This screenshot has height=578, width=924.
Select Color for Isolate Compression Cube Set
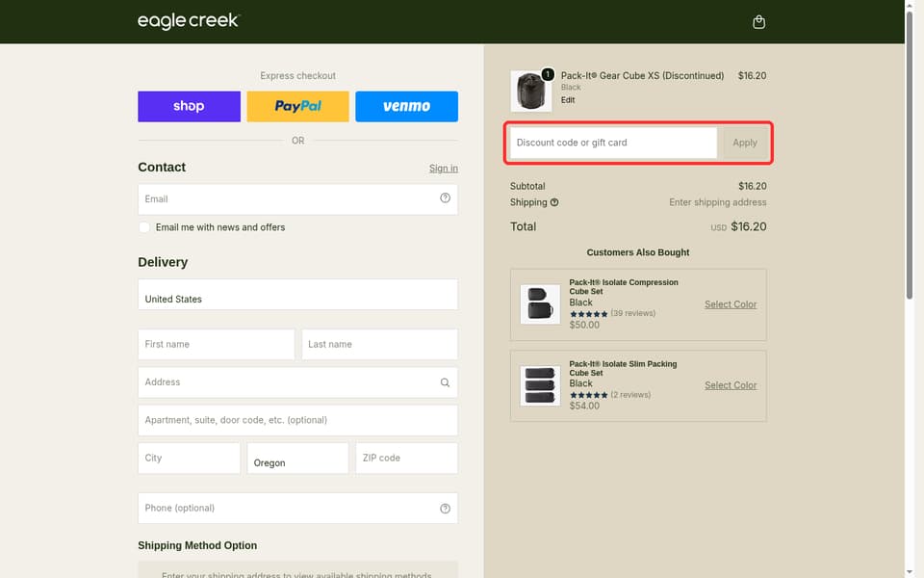coord(731,305)
